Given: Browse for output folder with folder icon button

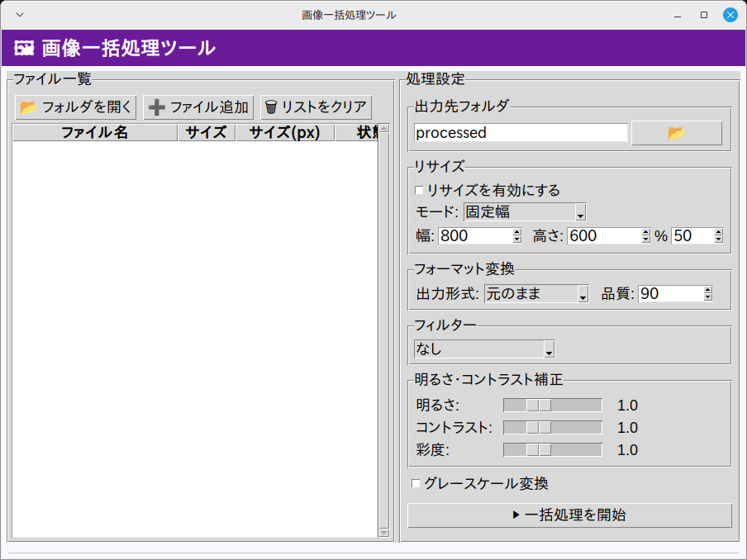Looking at the screenshot, I should point(677,133).
